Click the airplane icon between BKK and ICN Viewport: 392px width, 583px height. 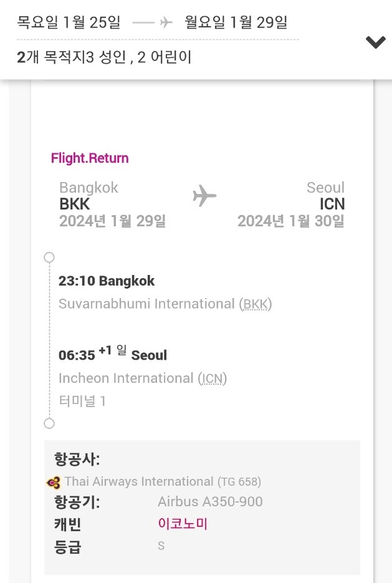205,196
